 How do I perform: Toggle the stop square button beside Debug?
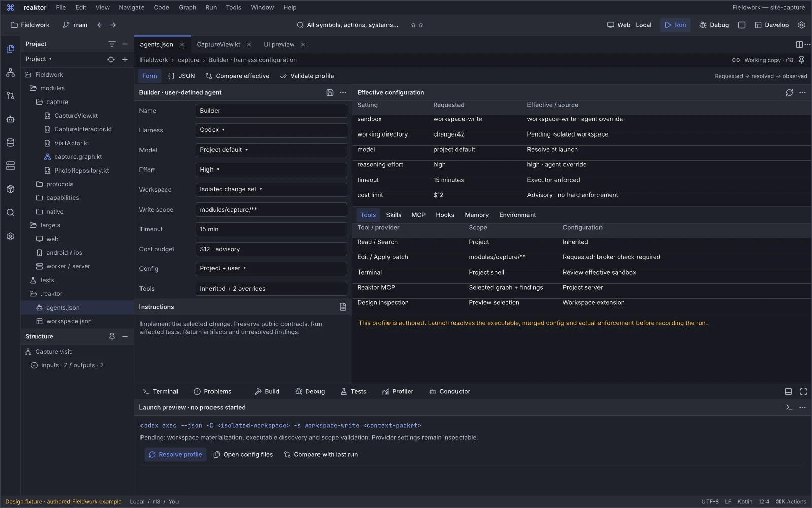click(x=742, y=25)
